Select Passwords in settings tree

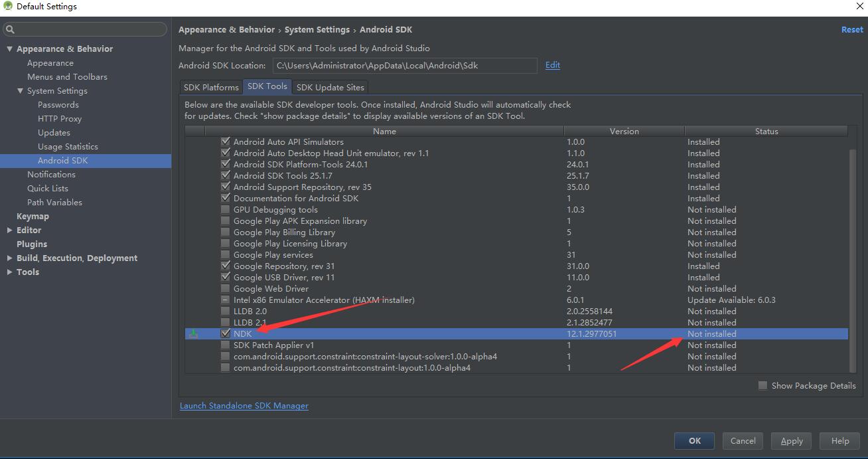(58, 104)
